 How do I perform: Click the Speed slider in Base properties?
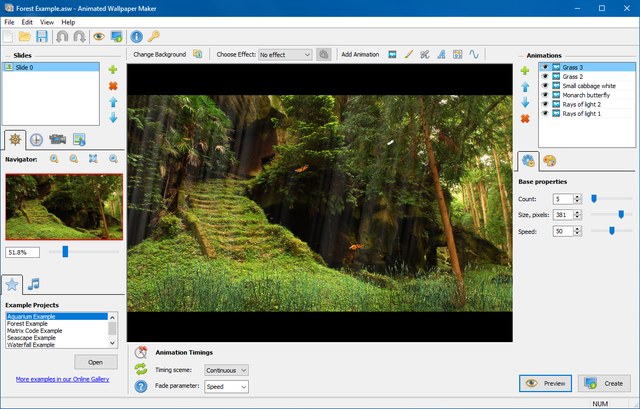tap(611, 231)
